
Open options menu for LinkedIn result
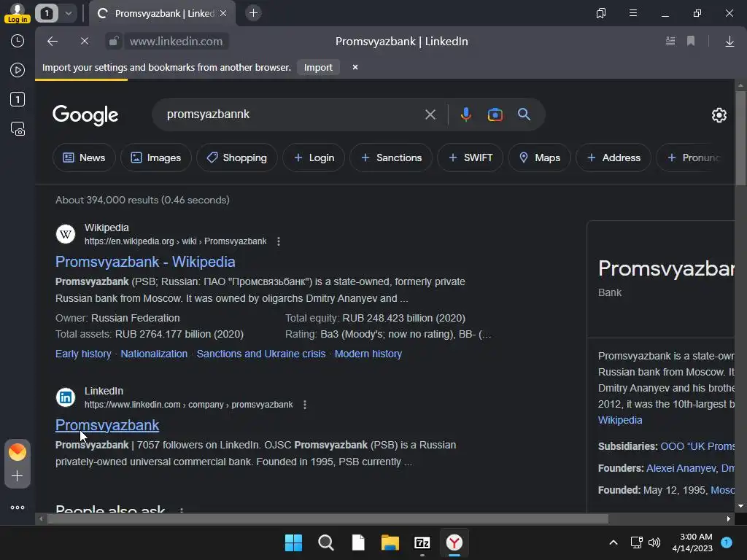coord(305,405)
